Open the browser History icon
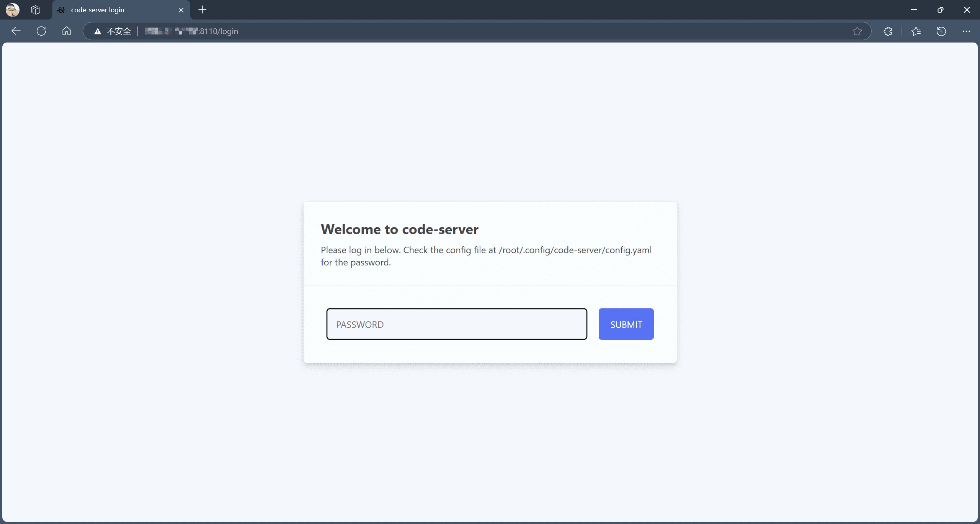The height and width of the screenshot is (524, 980). (941, 31)
